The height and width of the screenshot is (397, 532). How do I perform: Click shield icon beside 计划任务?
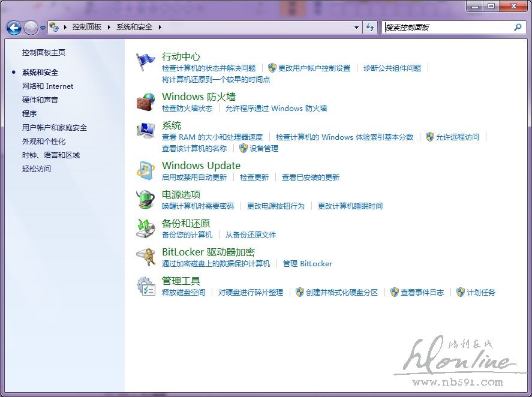[x=461, y=292]
